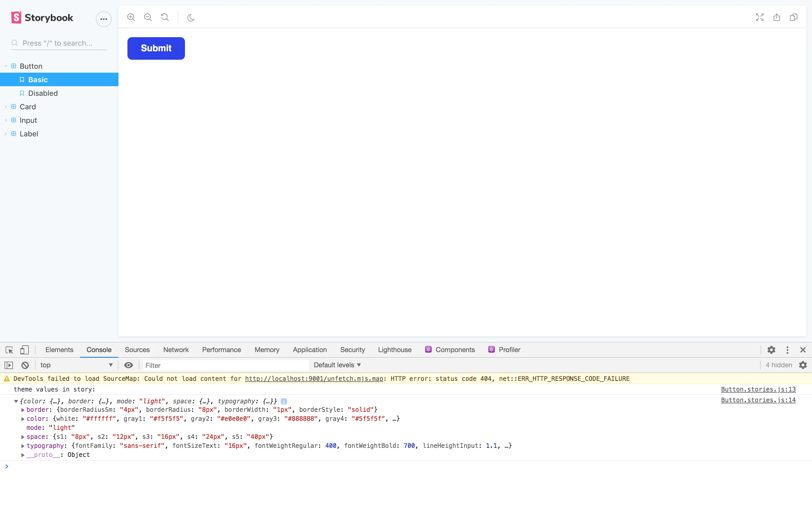Image resolution: width=812 pixels, height=507 pixels.
Task: Click the clear console icon
Action: point(25,365)
